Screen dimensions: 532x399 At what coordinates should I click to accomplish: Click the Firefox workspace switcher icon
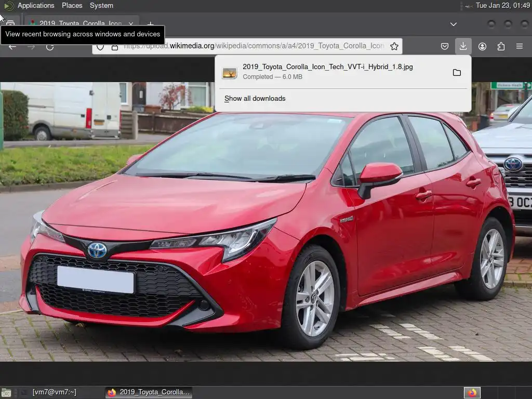pos(472,393)
